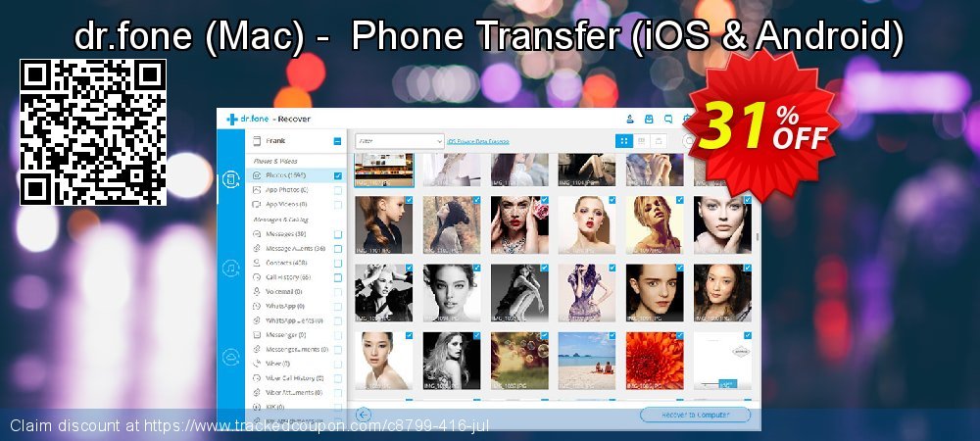Viewport: 980px width, 441px height.
Task: Click the Contacts category icon
Action: [x=256, y=263]
